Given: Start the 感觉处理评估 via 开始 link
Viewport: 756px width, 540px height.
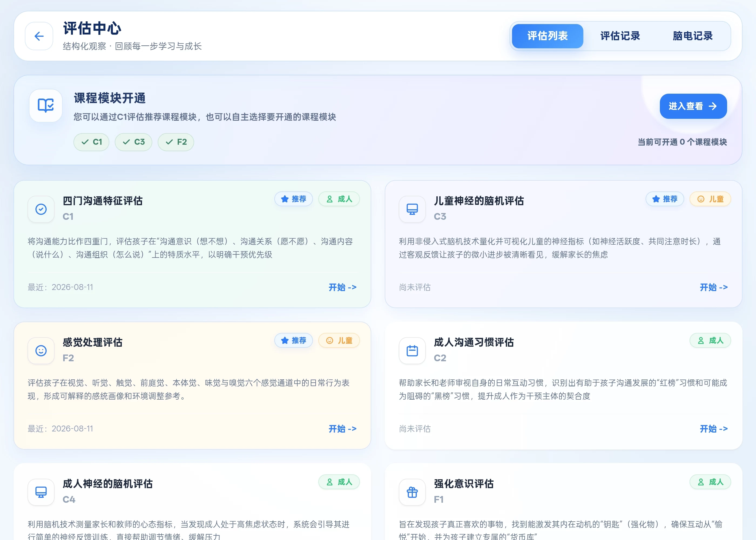Looking at the screenshot, I should pos(342,429).
